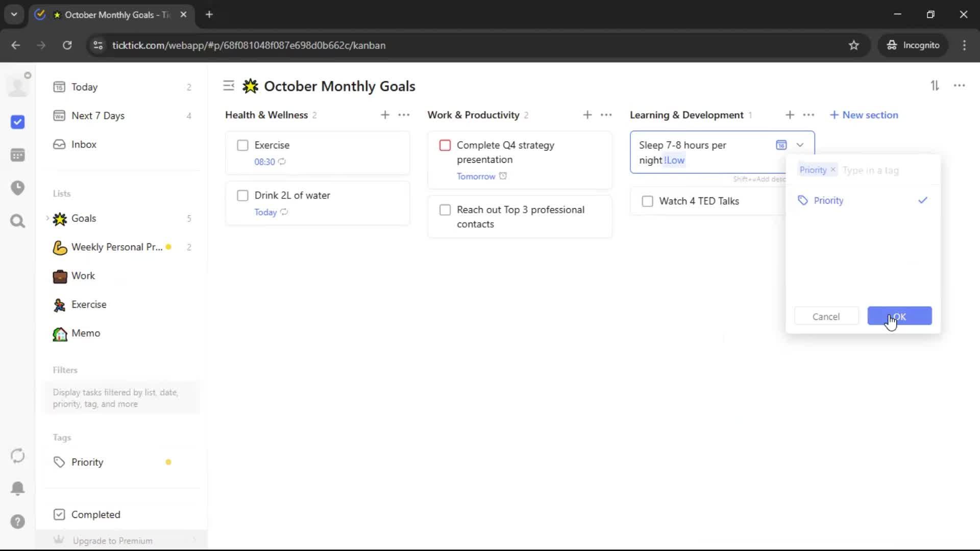Screen dimensions: 980x551
Task: Open Health & Wellness section options menu
Action: (x=404, y=115)
